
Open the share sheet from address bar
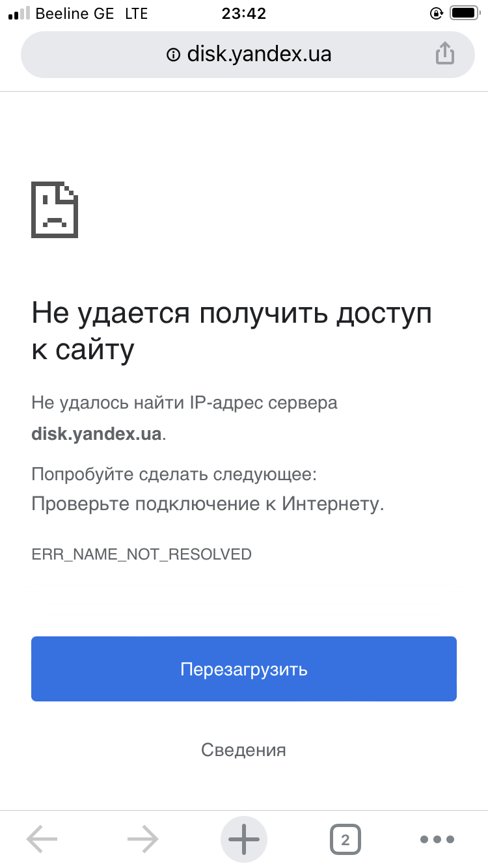click(444, 53)
